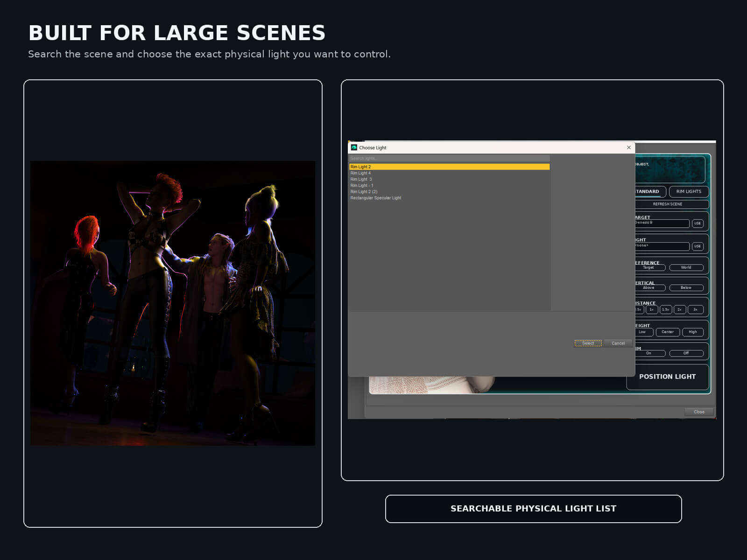Set light height to Center
Viewport: 747px width, 560px height.
[668, 332]
